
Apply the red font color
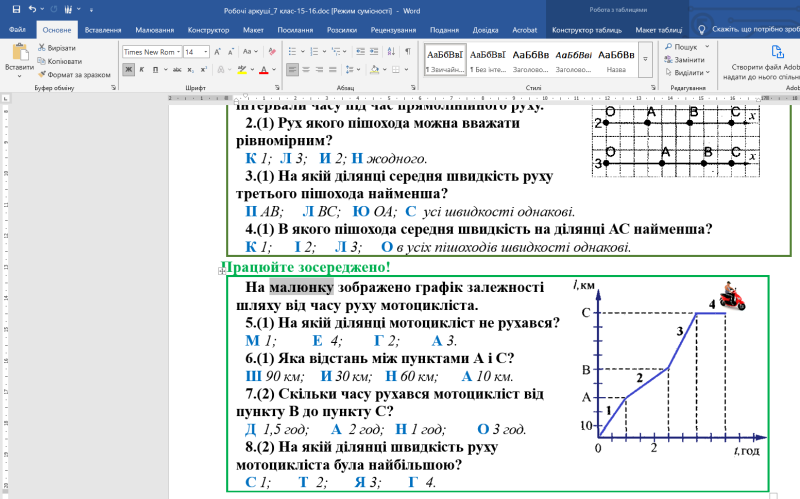point(264,69)
